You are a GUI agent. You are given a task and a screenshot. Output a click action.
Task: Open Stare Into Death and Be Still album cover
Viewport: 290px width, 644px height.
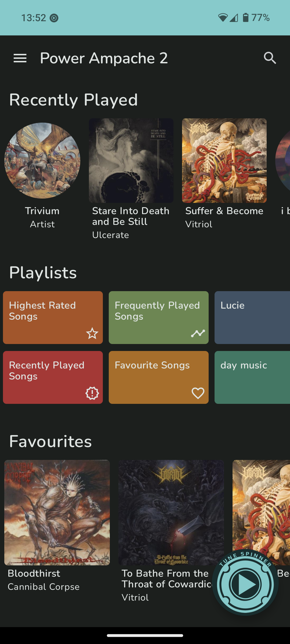131,160
